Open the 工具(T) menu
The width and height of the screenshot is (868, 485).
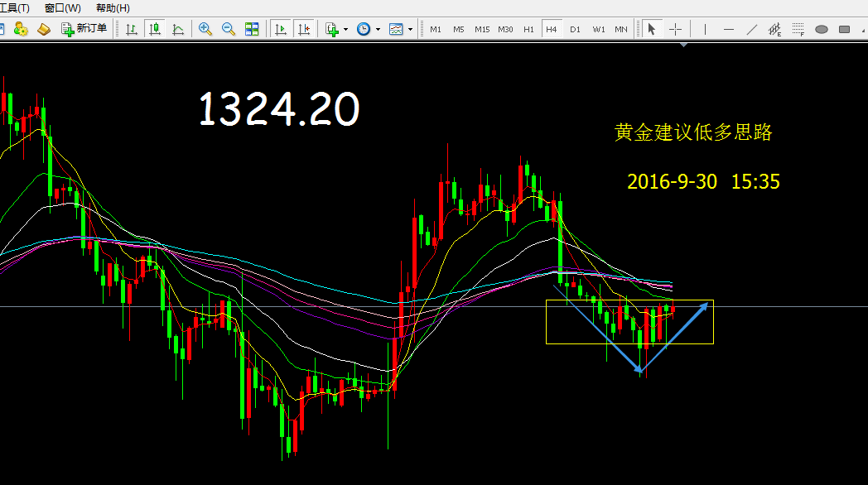(15, 8)
